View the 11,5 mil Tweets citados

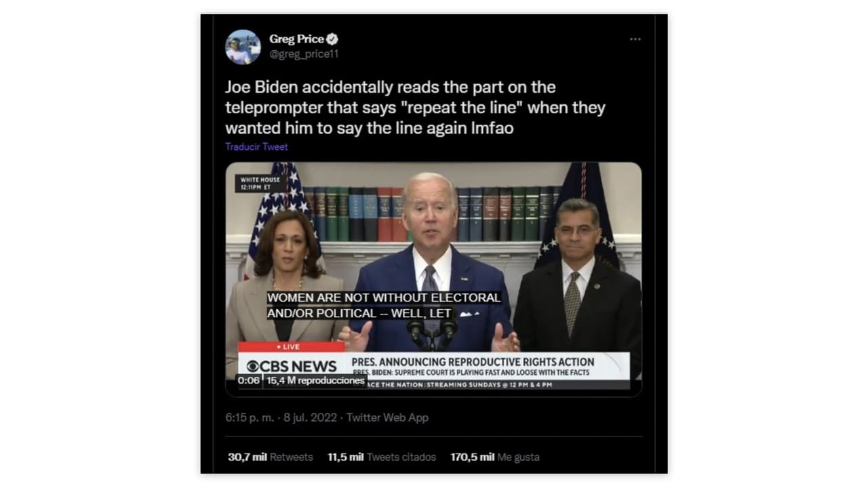382,457
